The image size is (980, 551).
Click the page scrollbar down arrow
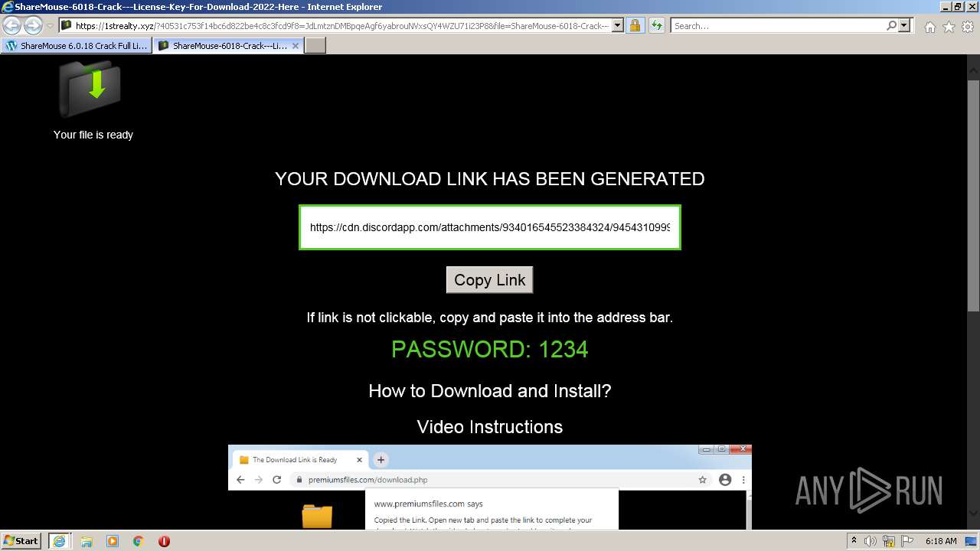pos(973,513)
